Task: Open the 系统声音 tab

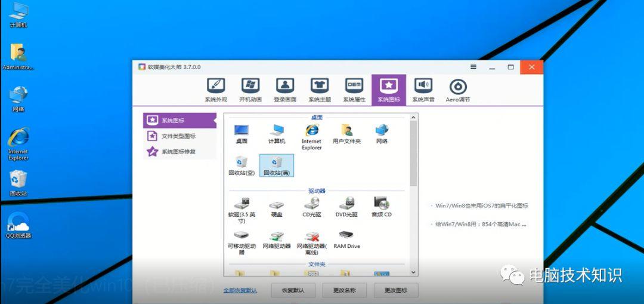Action: (x=423, y=90)
